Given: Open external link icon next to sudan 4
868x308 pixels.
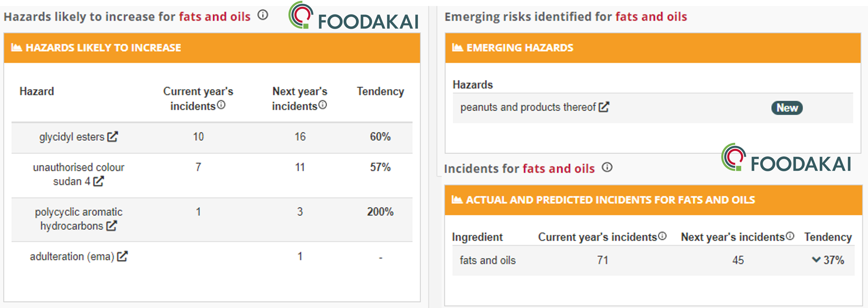Looking at the screenshot, I should (98, 181).
